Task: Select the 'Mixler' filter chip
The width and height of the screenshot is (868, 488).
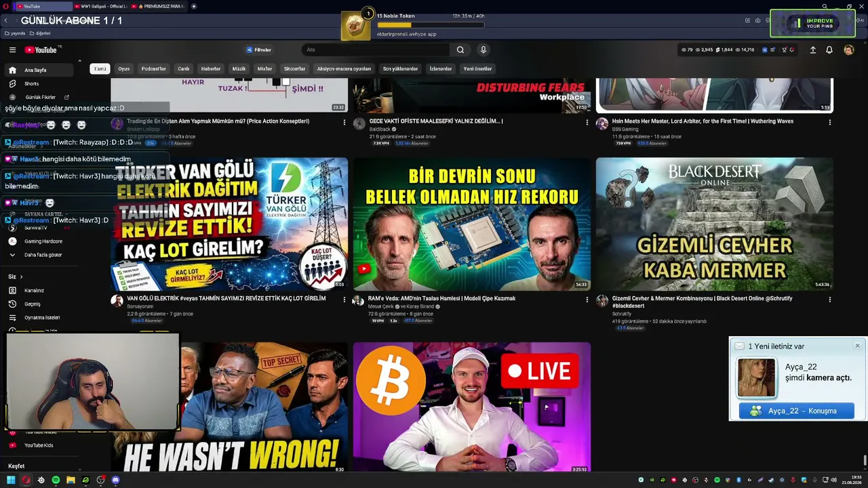Action: click(264, 68)
